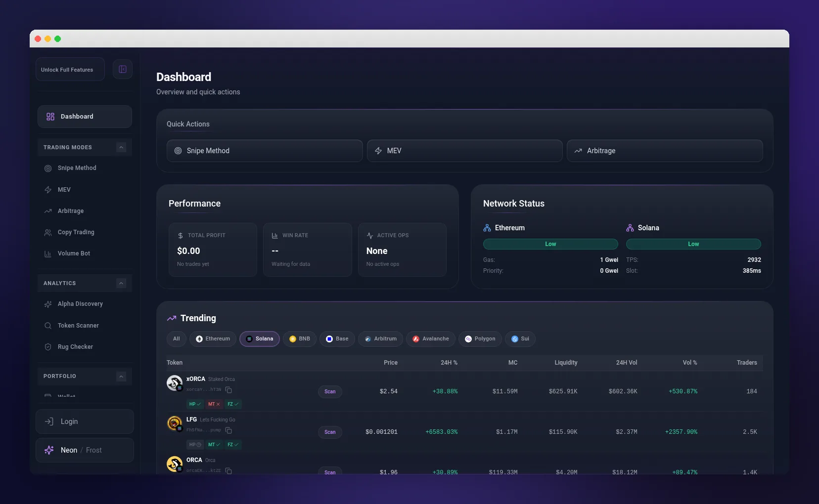The height and width of the screenshot is (504, 819).
Task: Click Unlock Full Features button
Action: 70,69
